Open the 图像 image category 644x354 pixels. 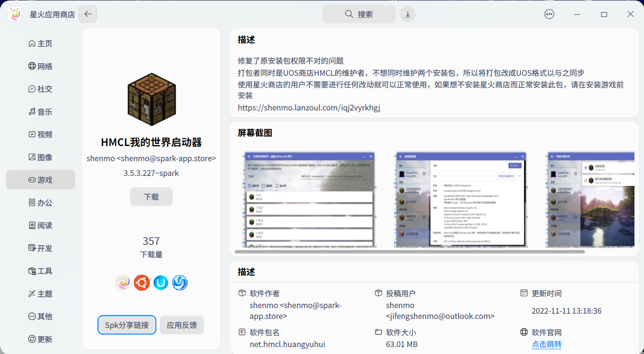[41, 157]
